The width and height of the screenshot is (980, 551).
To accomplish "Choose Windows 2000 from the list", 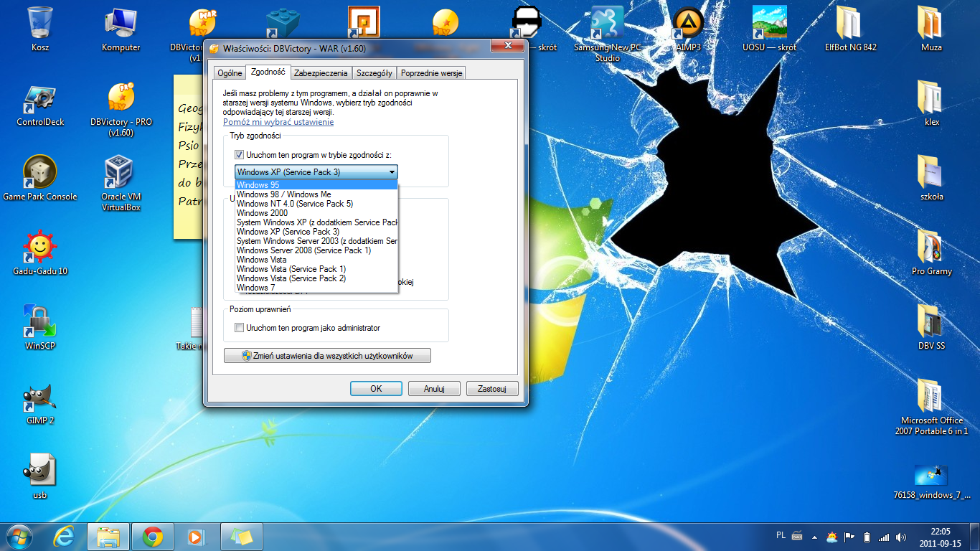I will (316, 213).
